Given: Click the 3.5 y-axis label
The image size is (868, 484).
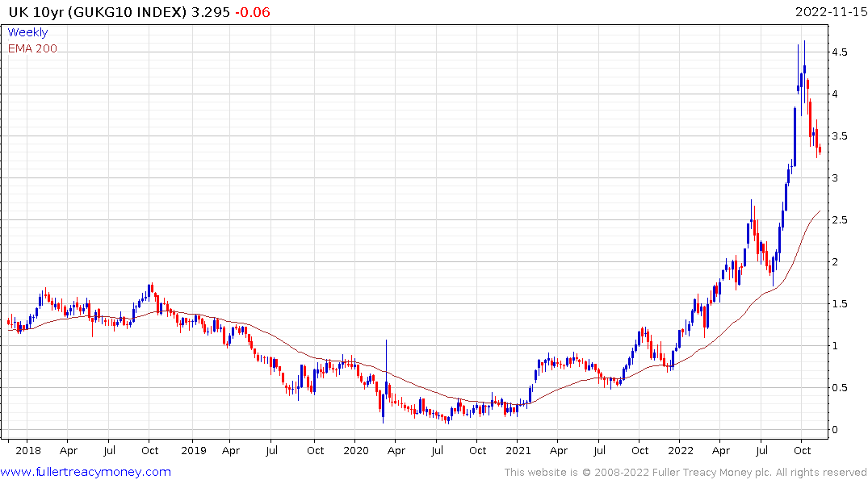Looking at the screenshot, I should coord(839,136).
